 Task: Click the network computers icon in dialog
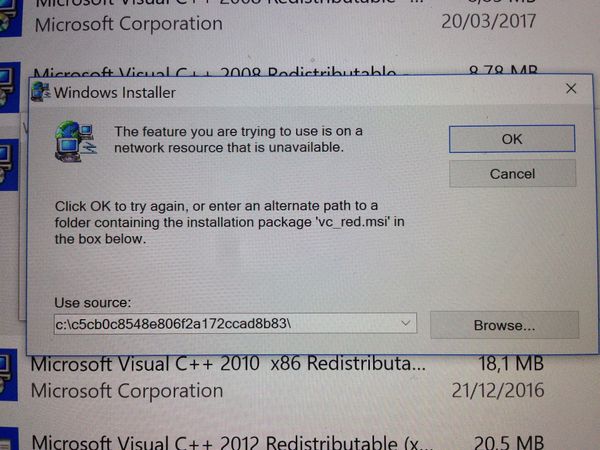tap(75, 141)
